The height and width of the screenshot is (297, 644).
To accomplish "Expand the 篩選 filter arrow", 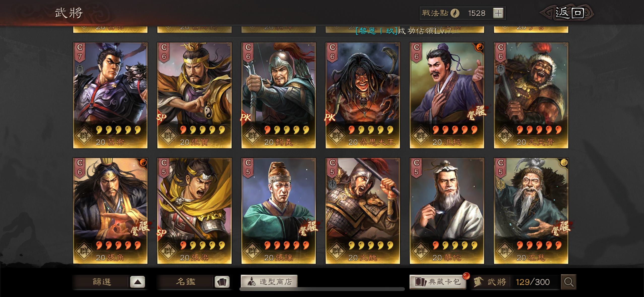I will pos(138,282).
